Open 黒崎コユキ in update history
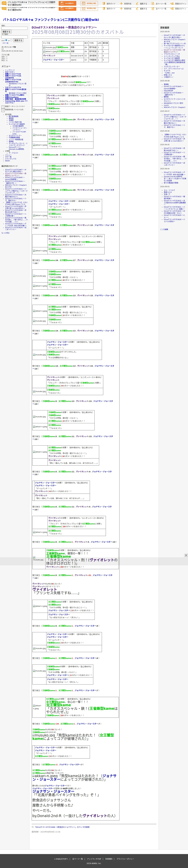This screenshot has width=188, height=868. click(x=168, y=192)
